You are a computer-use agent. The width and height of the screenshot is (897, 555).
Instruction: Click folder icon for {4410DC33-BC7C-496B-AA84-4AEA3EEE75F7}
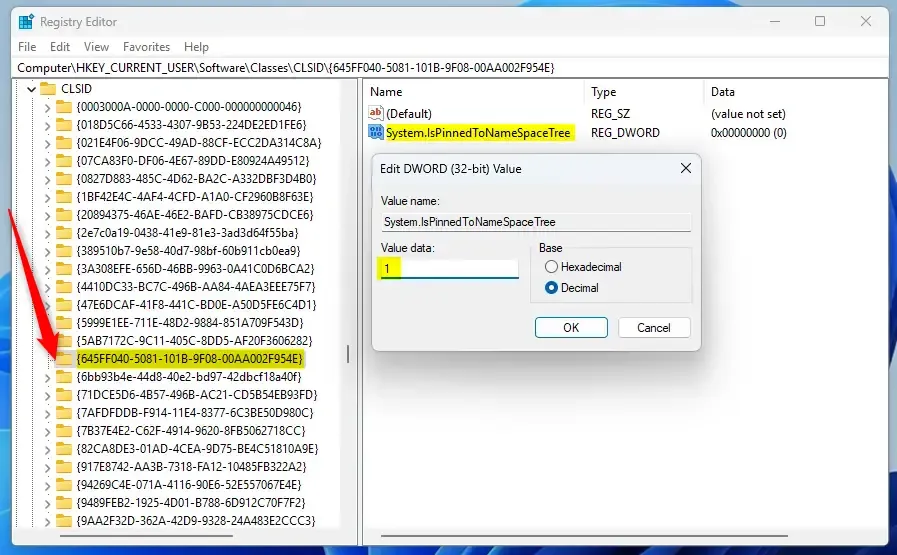(x=64, y=287)
